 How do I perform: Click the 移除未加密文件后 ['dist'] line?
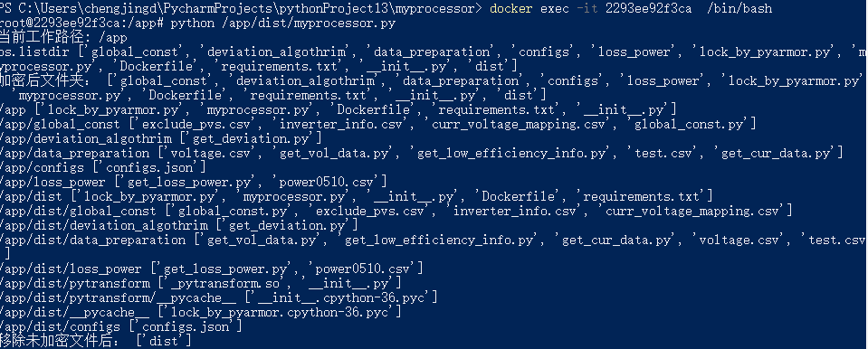pyautogui.click(x=96, y=340)
